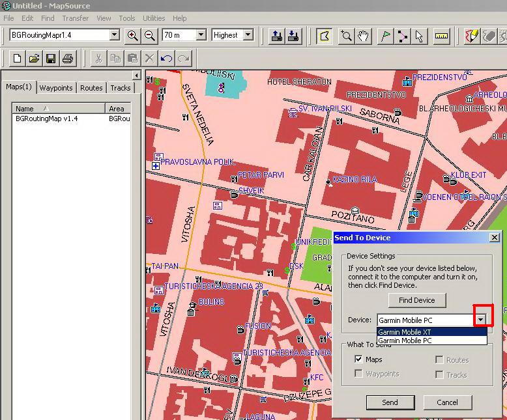Open the Tools menu
The image size is (507, 420).
click(126, 18)
